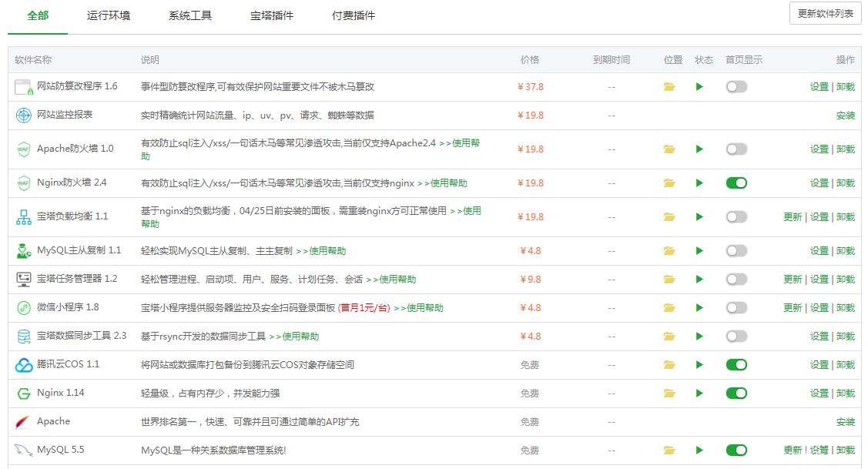Open 使用帮助 link for 宝塔数据同步工具

294,337
